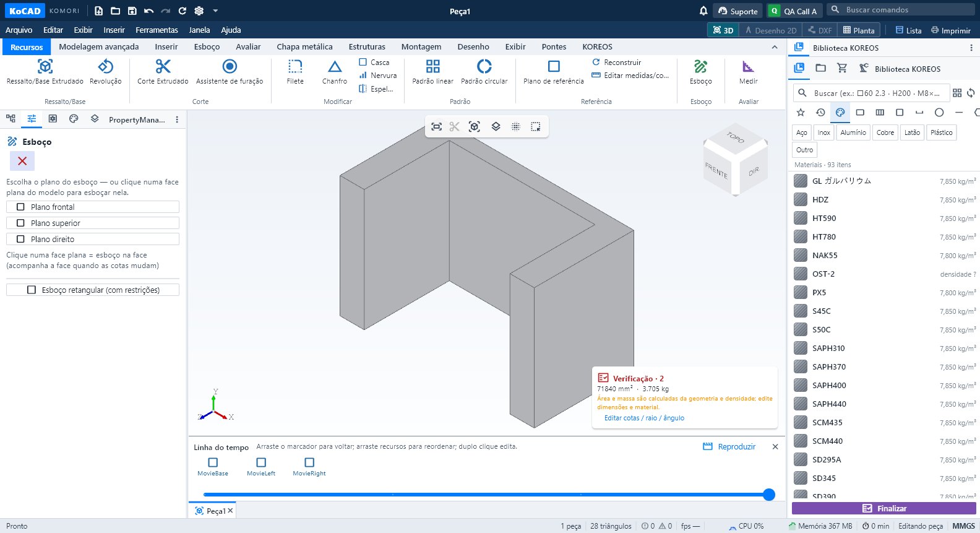Collapse the ribbon with the chevron arrow

point(775,47)
